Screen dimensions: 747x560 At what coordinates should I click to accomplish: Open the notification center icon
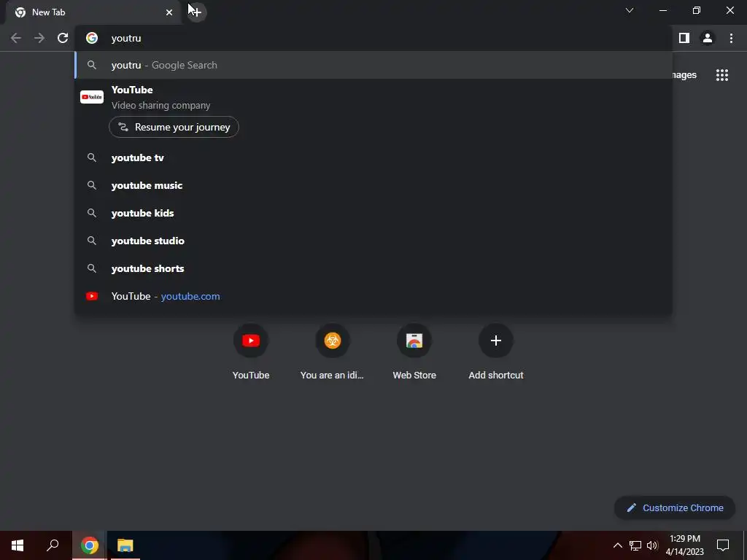723,545
